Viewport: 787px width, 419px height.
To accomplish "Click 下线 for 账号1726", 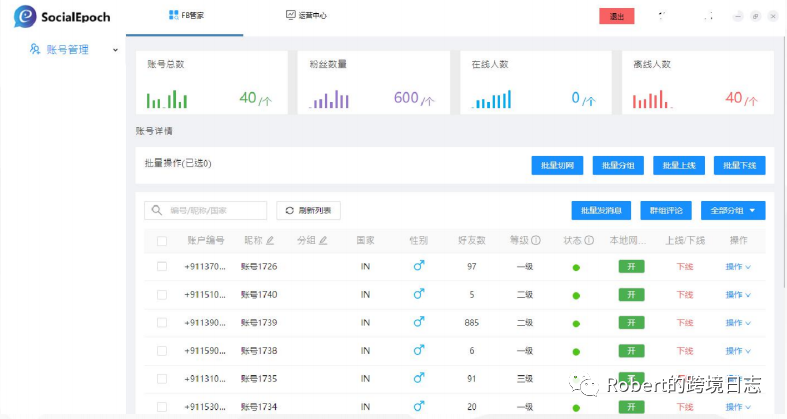I will pos(685,266).
